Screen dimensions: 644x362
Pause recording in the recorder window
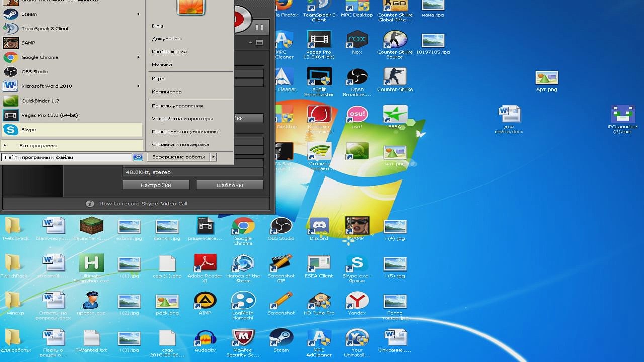[260, 28]
